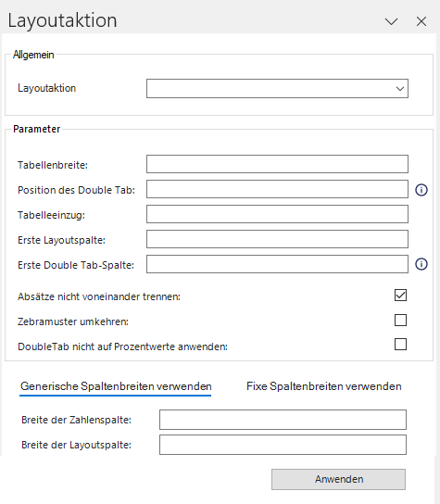Click info icon beside Erste Double Tab-Spalte
Image resolution: width=440 pixels, height=504 pixels.
point(421,264)
